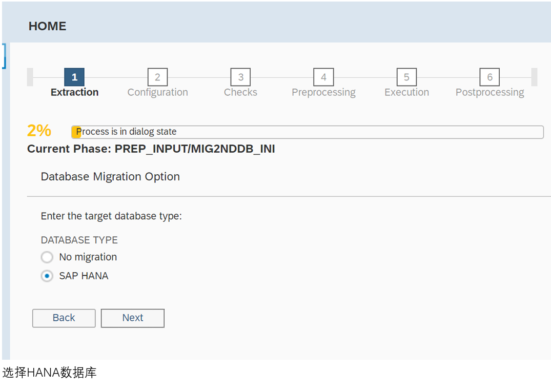The width and height of the screenshot is (551, 392).
Task: Open step 2 Configuration in roadmap
Action: coord(157,77)
